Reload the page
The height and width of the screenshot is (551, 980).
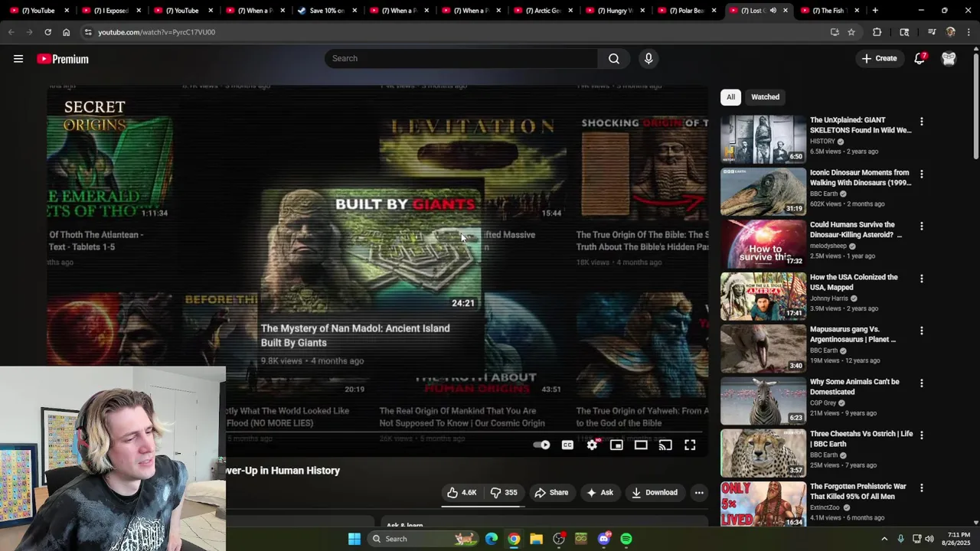pyautogui.click(x=47, y=32)
